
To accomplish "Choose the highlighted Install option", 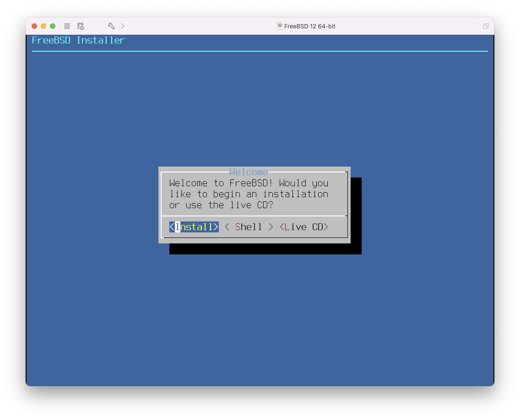I will [x=194, y=227].
